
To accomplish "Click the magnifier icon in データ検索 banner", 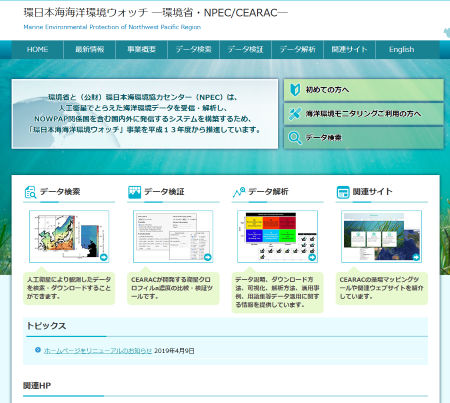I will 295,138.
